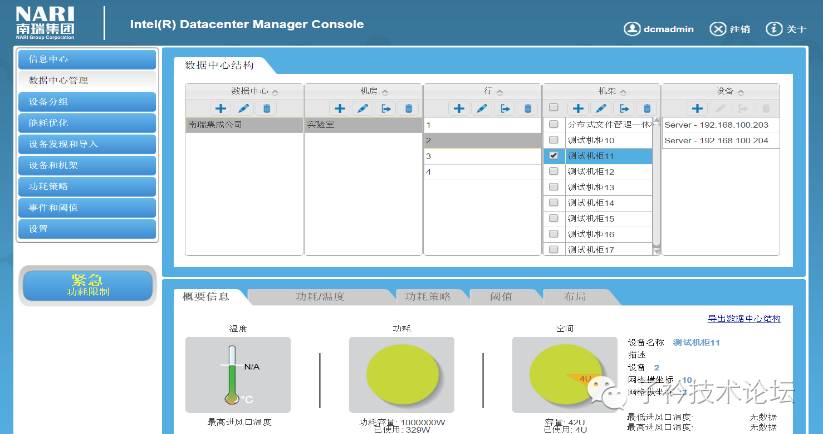Click the 导出数据中心结构 export link
Viewport: 823px width, 434px height.
click(744, 319)
